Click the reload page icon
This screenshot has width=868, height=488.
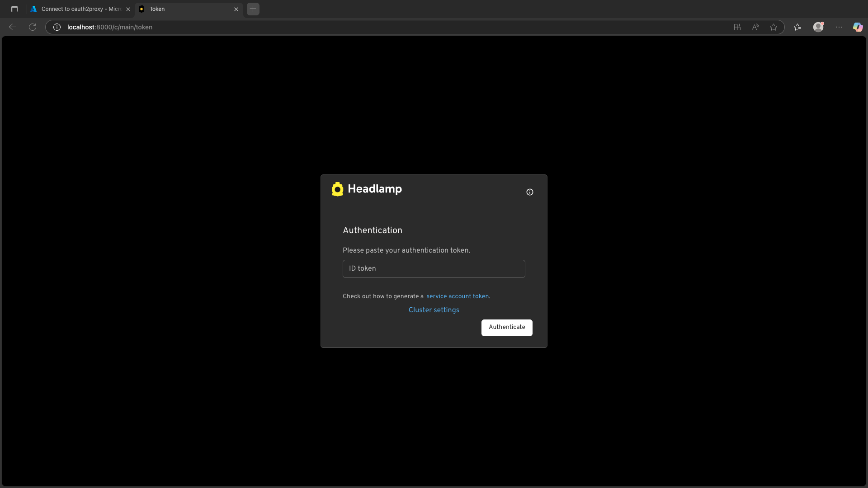(x=32, y=27)
